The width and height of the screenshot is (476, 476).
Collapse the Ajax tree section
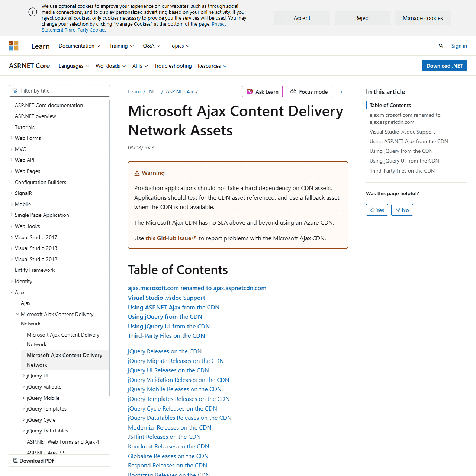[x=12, y=292]
